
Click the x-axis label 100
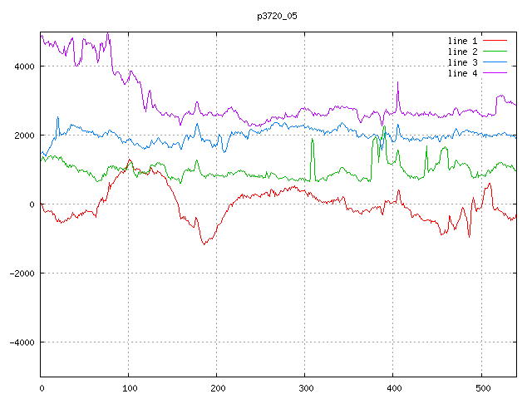[x=130, y=388]
